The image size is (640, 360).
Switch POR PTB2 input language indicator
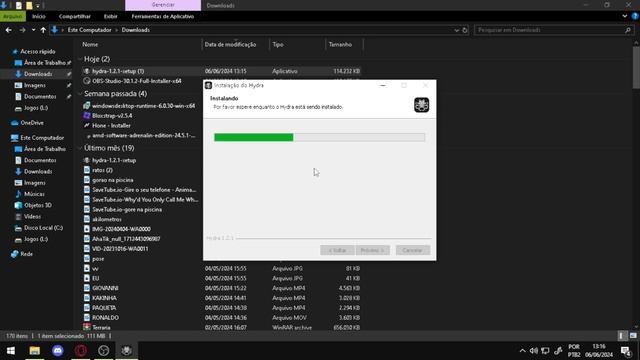[574, 351]
